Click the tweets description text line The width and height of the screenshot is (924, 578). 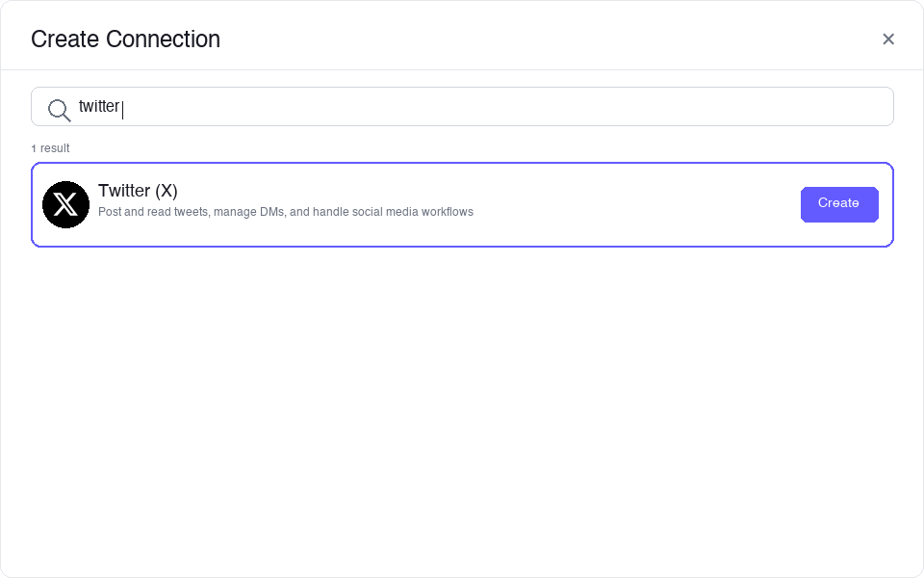tap(285, 212)
